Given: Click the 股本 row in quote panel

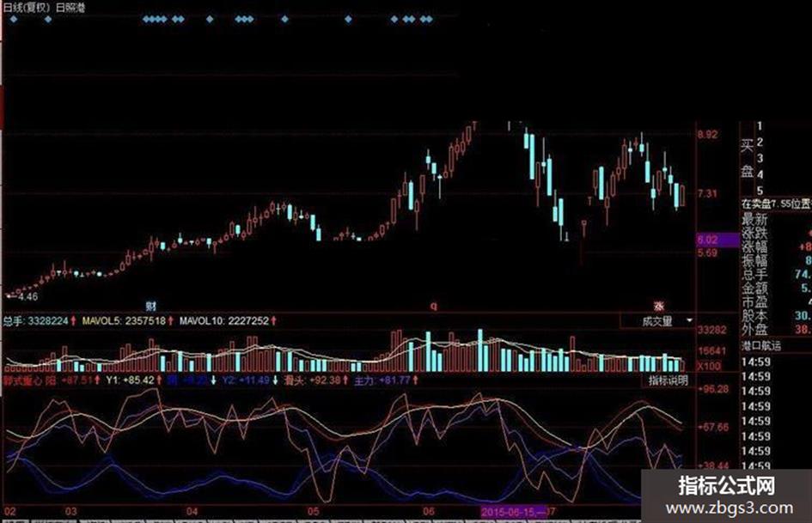Looking at the screenshot, I should pos(776,315).
